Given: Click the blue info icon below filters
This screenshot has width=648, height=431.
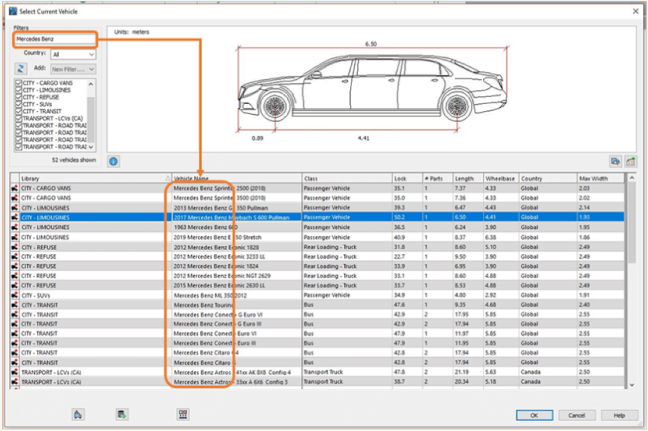Looking at the screenshot, I should coord(113,160).
